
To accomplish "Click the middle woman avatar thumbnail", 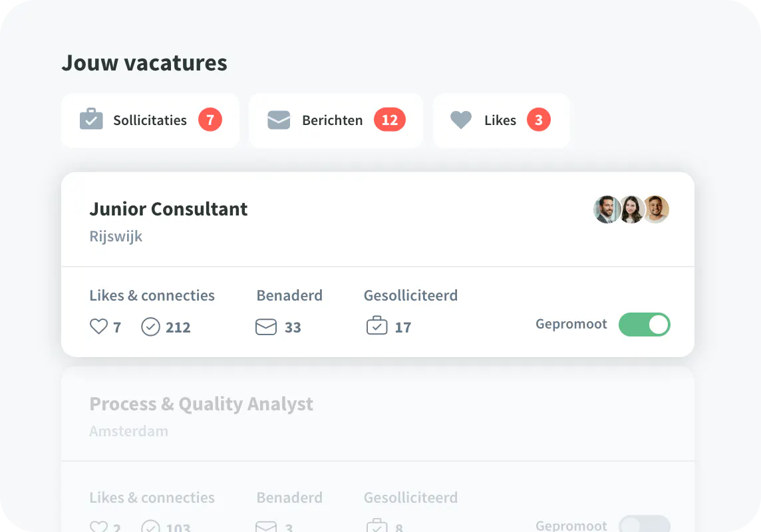I will pos(631,209).
